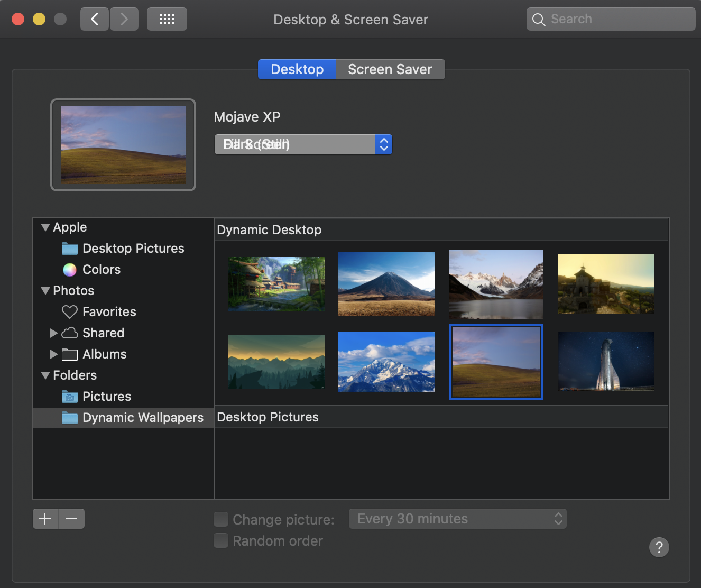Screen dimensions: 701x588
Task: Click the Desktop Pictures folder icon
Action: coord(70,249)
